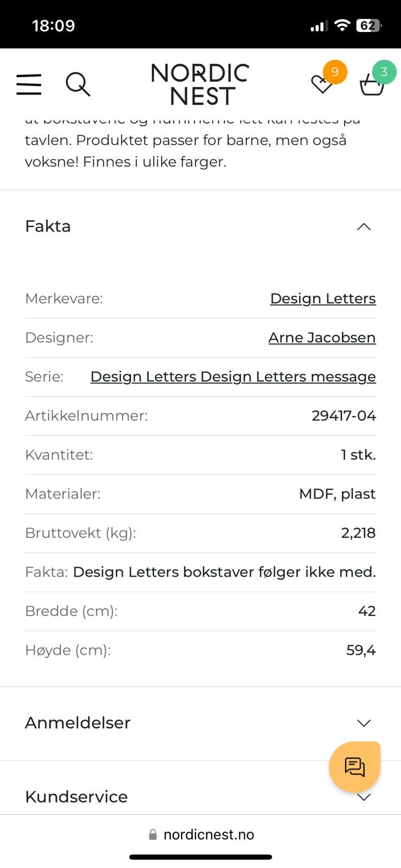Tap article number 29417-04
The height and width of the screenshot is (868, 401).
click(343, 416)
